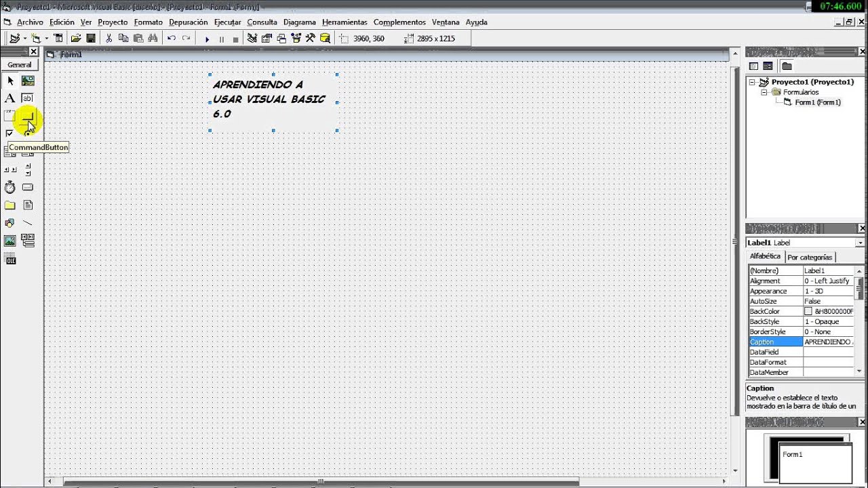Select the CommandButton control tool
868x488 pixels.
tap(28, 117)
